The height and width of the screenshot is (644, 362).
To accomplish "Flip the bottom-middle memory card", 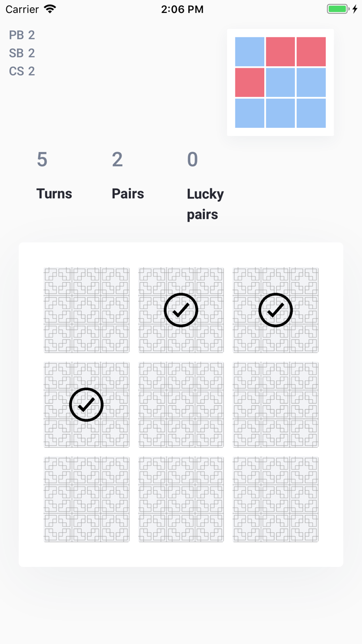I will [x=181, y=500].
